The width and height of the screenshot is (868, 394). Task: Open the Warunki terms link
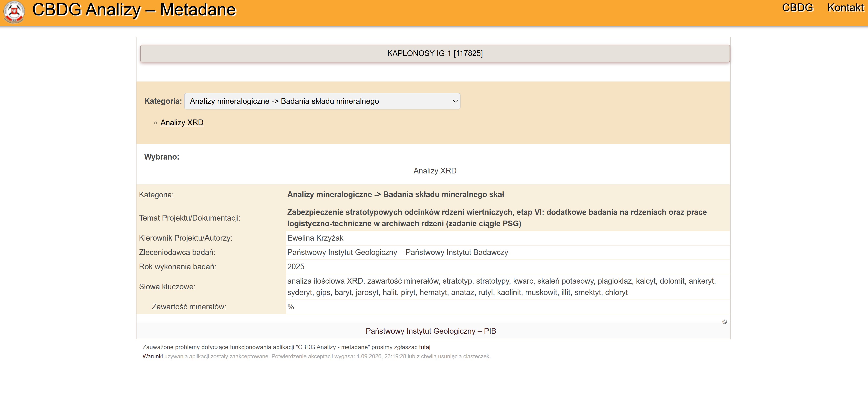153,356
